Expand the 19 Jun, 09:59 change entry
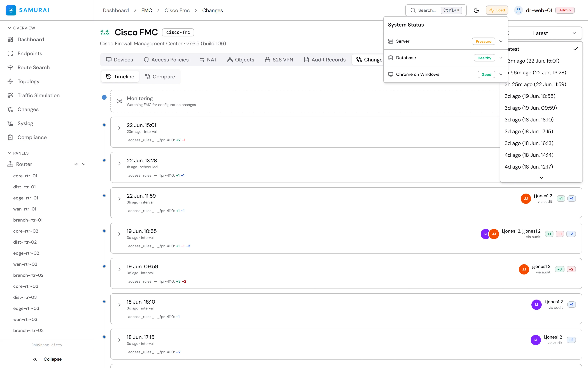 119,269
